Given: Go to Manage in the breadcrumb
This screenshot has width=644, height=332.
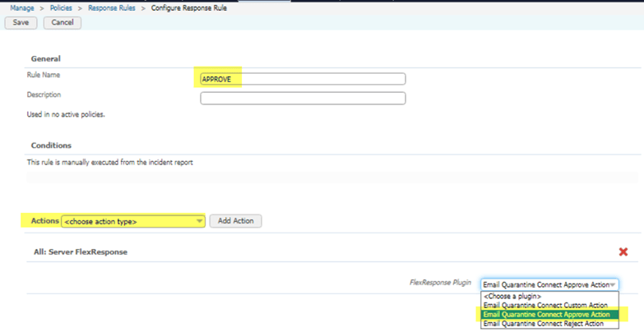Looking at the screenshot, I should [x=22, y=7].
